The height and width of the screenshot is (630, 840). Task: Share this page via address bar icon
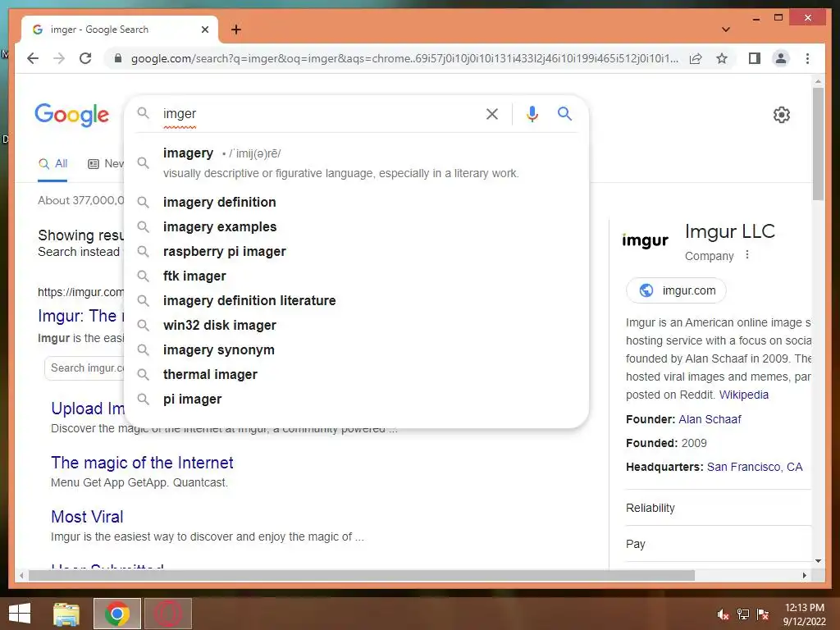click(x=696, y=58)
